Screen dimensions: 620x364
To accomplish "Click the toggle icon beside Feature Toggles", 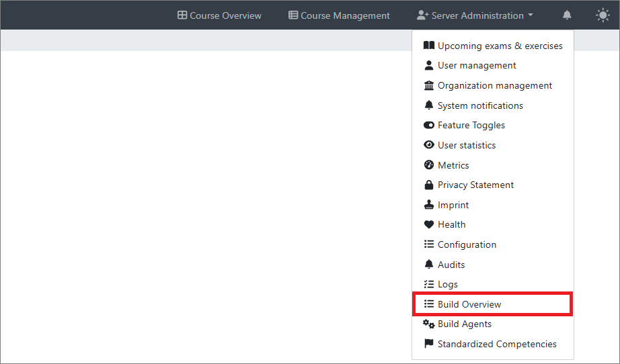I will pos(428,125).
